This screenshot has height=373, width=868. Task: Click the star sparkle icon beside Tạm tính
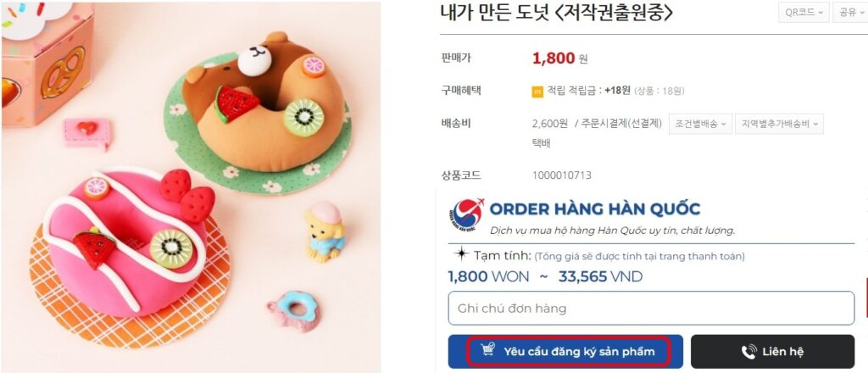tap(460, 255)
